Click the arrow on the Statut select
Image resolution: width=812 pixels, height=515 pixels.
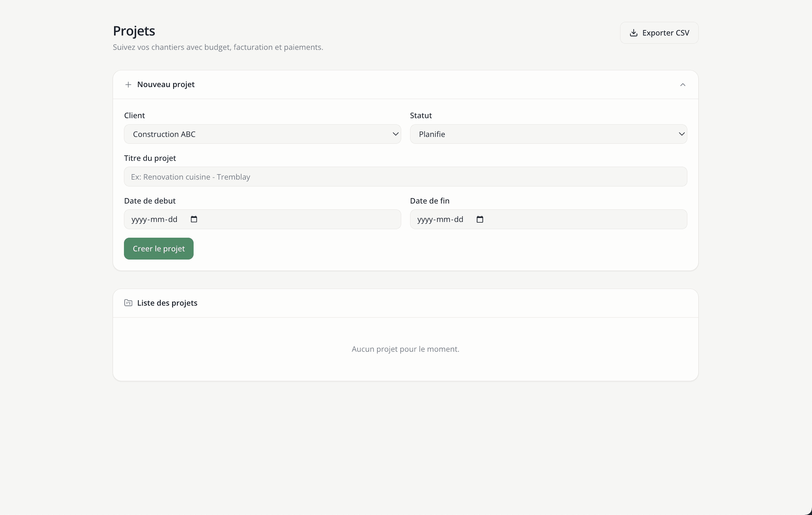(x=682, y=134)
